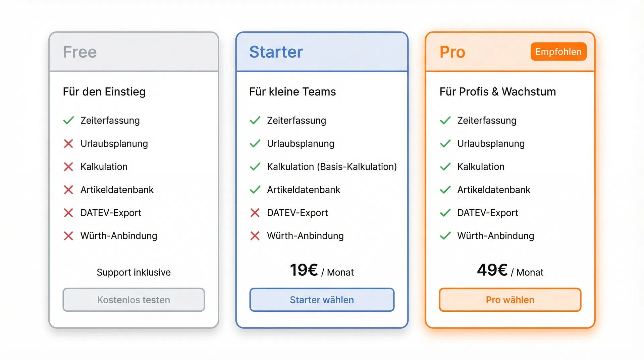Viewport: 644px width, 360px height.
Task: Click the Würth-Anbindung X in Starter column
Action: pyautogui.click(x=255, y=236)
